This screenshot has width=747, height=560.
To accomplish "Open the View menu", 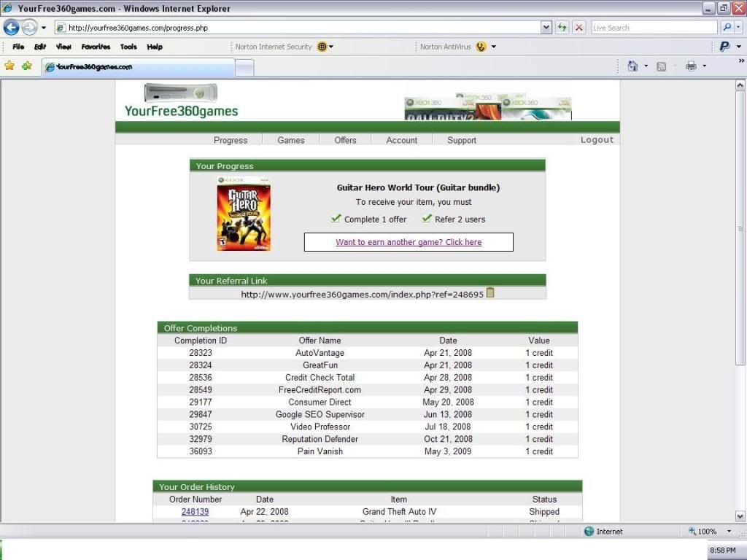I will [x=63, y=47].
